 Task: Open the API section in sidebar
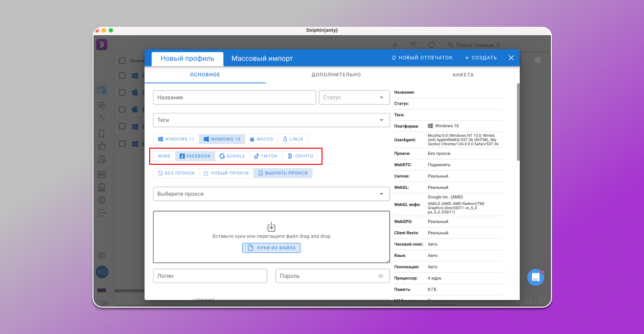102,174
